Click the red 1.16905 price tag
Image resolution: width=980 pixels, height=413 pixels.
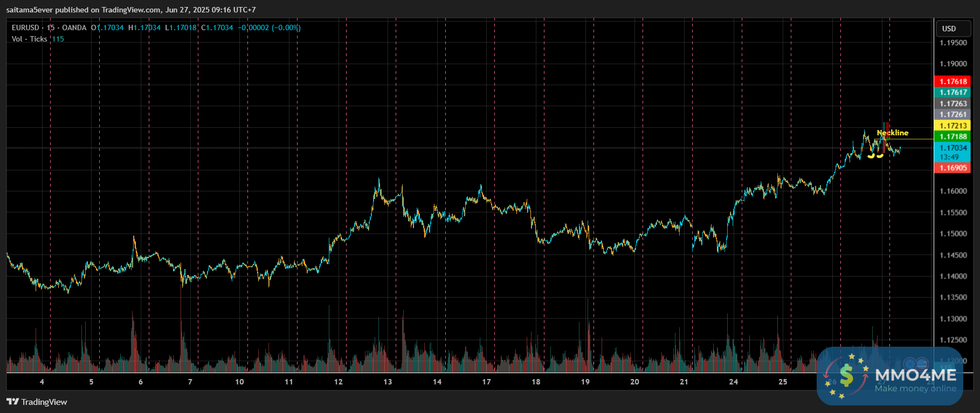pos(953,168)
